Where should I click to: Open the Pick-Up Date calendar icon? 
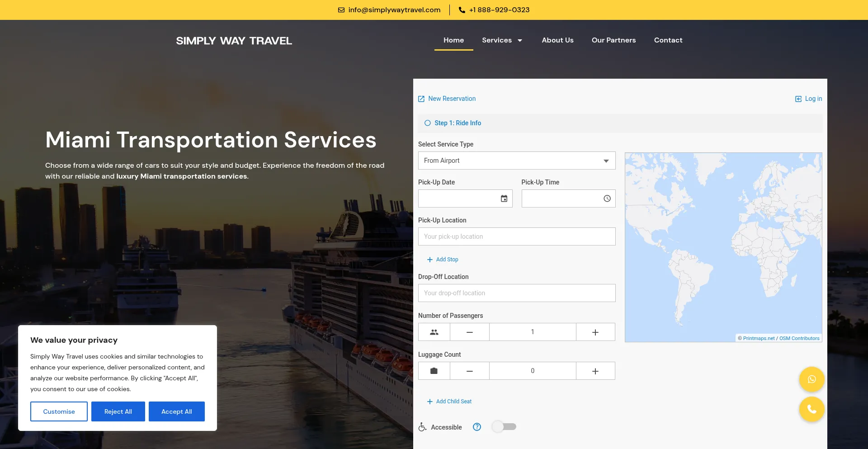[504, 199]
